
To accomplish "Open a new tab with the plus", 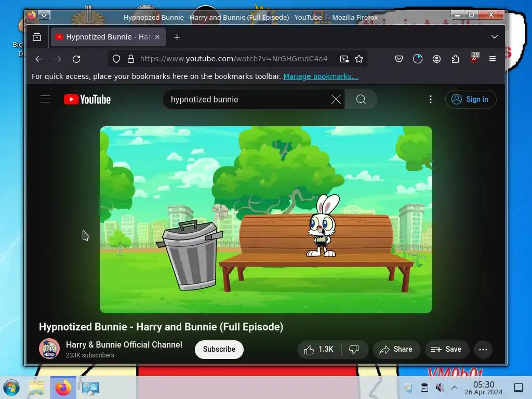I will (177, 37).
